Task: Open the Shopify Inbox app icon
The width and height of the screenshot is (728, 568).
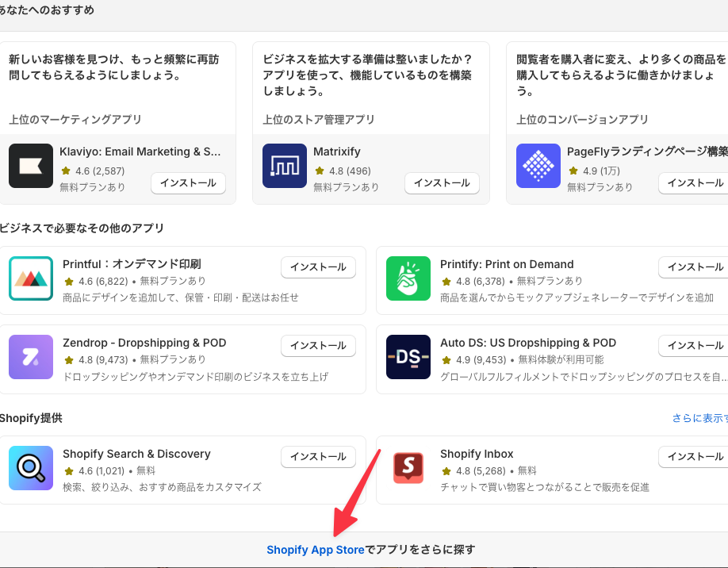Action: 408,468
